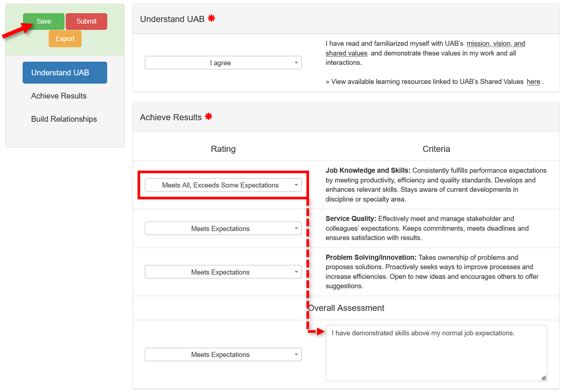Click the red Submit button

[86, 21]
